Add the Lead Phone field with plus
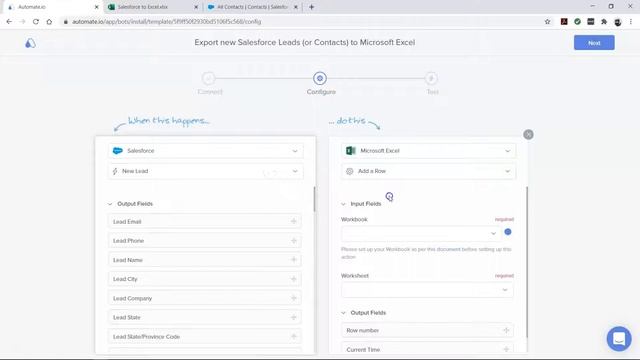This screenshot has height=360, width=640. point(293,240)
